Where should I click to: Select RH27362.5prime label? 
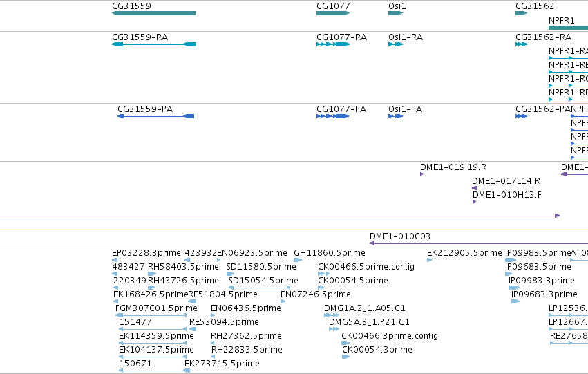(x=246, y=336)
